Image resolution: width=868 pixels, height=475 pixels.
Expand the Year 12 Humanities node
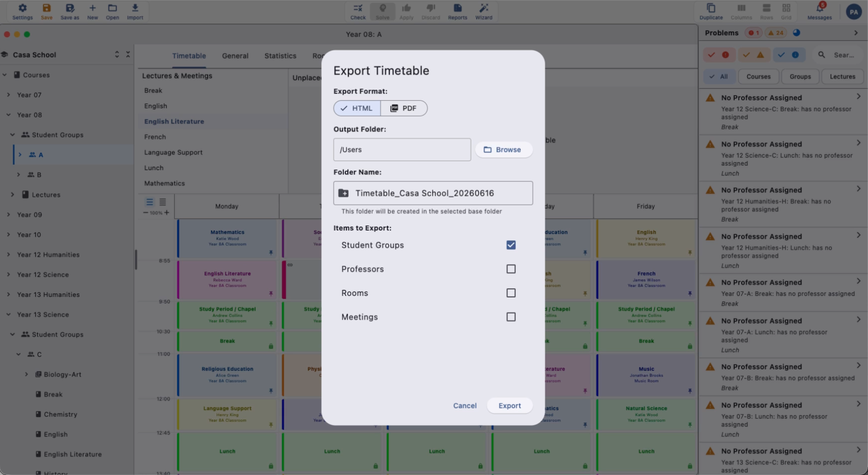click(8, 255)
